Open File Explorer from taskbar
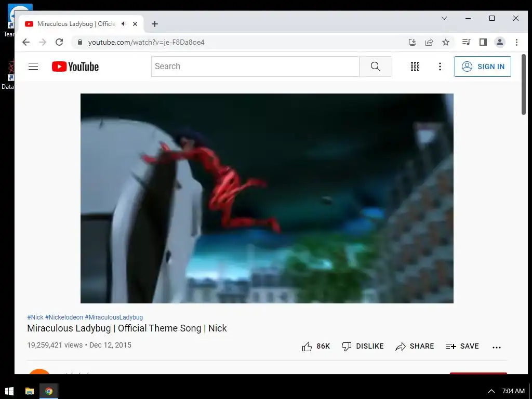532x399 pixels. [x=30, y=391]
